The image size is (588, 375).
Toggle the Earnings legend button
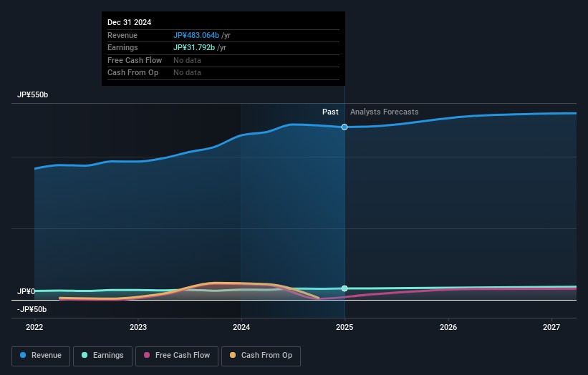pos(102,356)
